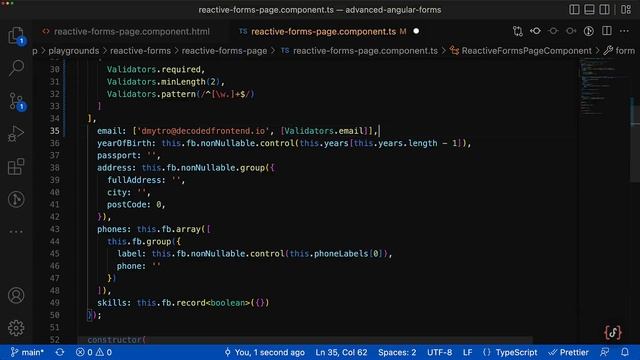This screenshot has width=640, height=360.
Task: Click 'skills' on line 49
Action: (x=111, y=303)
